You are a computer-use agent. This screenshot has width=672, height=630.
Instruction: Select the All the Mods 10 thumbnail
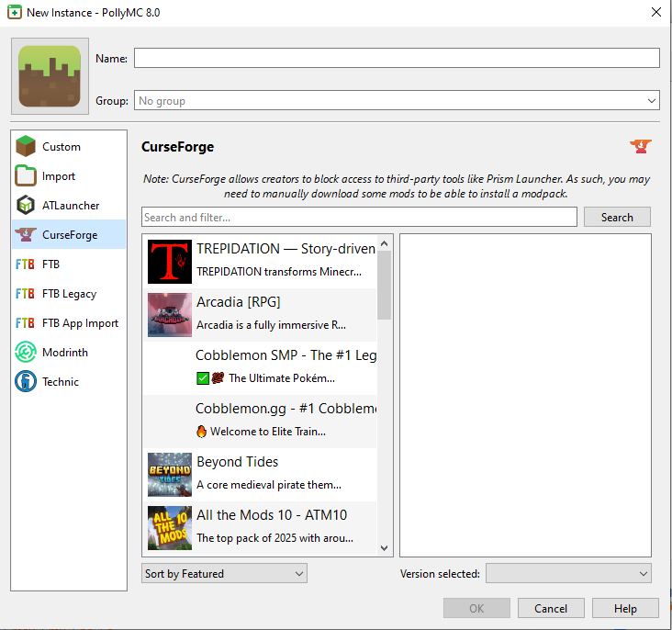tap(170, 527)
